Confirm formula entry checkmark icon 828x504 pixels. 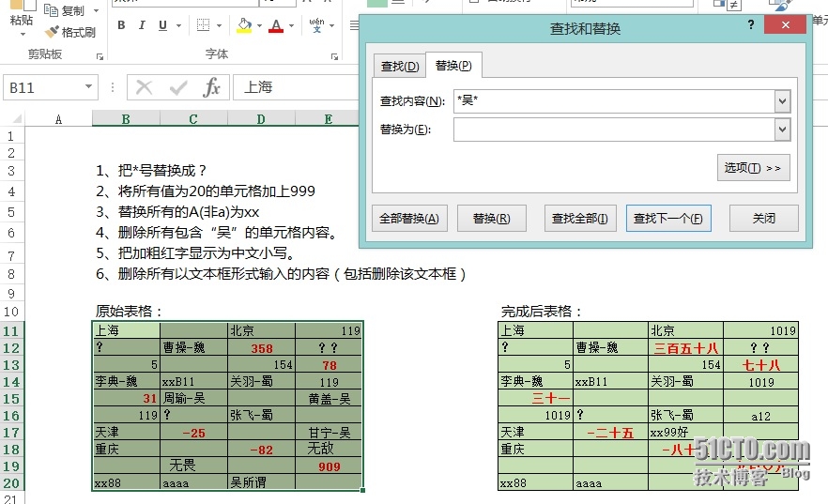178,87
